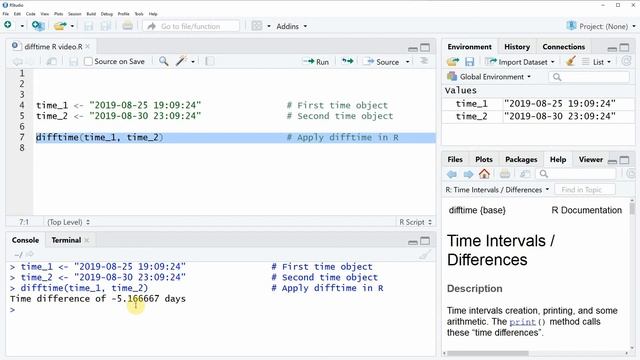640x360 pixels.
Task: Click the main toolbar Save icon
Action: [x=88, y=26]
